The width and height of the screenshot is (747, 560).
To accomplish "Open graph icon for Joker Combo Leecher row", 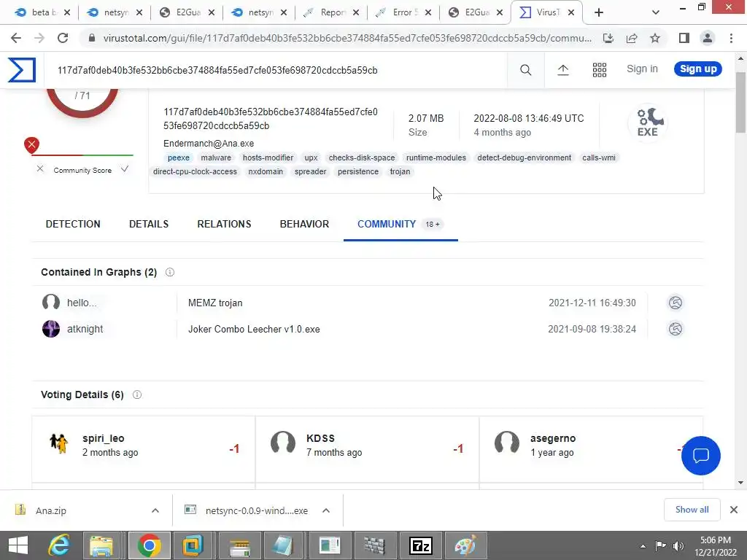I will click(675, 329).
